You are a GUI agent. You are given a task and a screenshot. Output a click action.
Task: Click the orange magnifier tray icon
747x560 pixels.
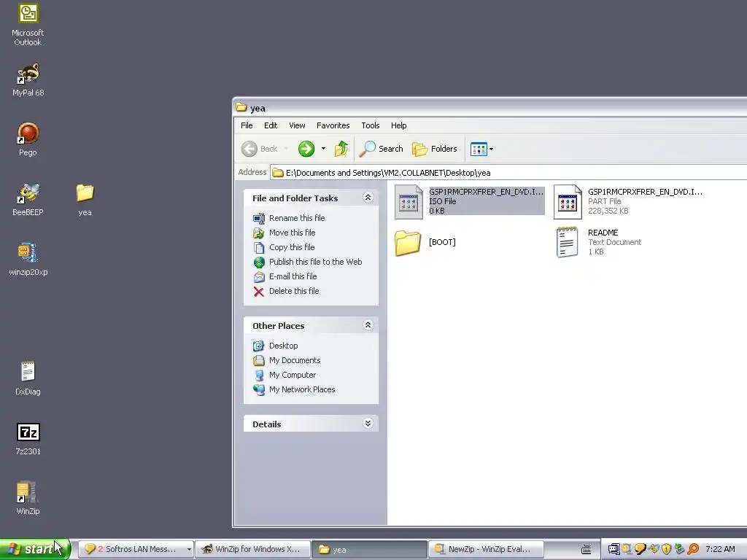click(693, 550)
